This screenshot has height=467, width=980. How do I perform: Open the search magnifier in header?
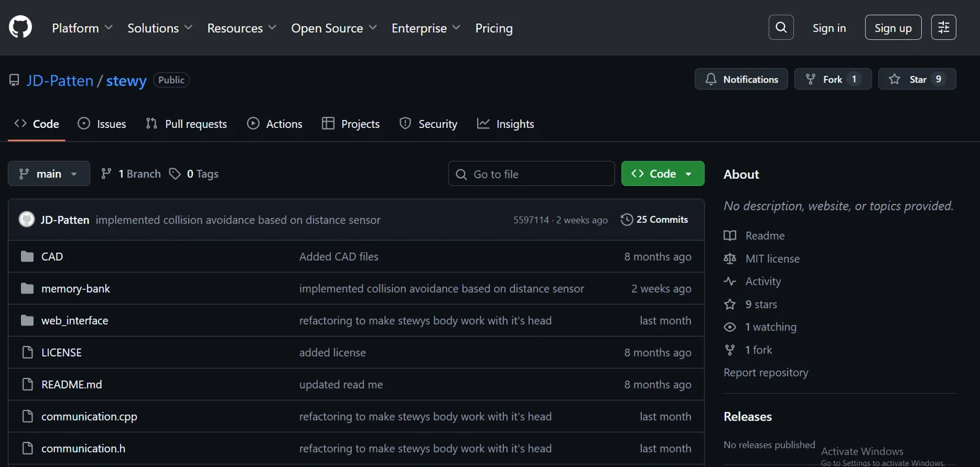(781, 27)
